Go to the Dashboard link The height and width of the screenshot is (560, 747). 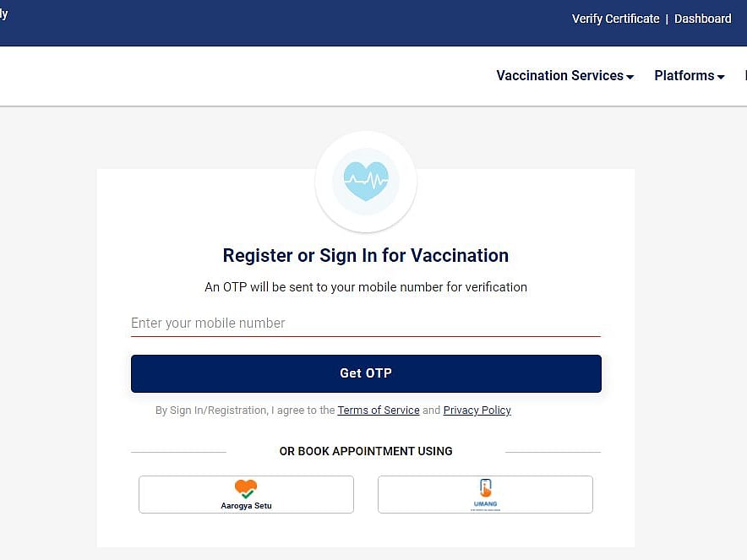(702, 19)
